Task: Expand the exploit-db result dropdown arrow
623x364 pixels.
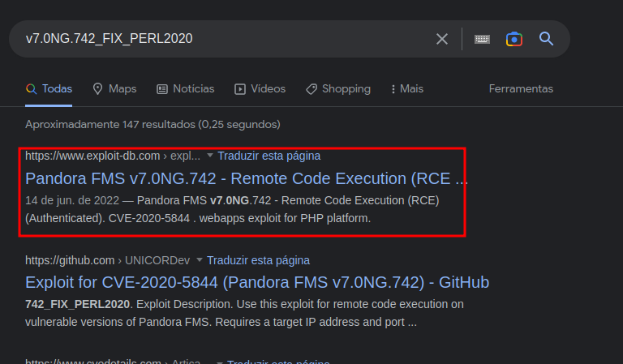Action: point(210,155)
